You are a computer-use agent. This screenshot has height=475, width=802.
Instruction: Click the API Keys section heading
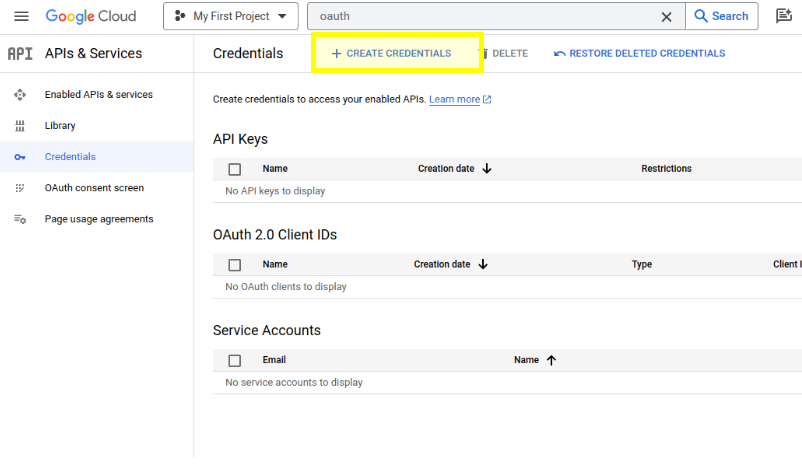(x=240, y=139)
